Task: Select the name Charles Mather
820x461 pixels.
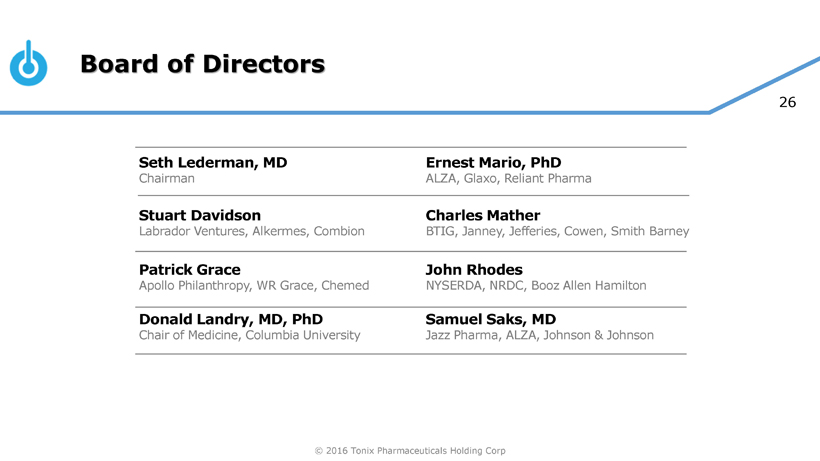Action: pyautogui.click(x=483, y=215)
